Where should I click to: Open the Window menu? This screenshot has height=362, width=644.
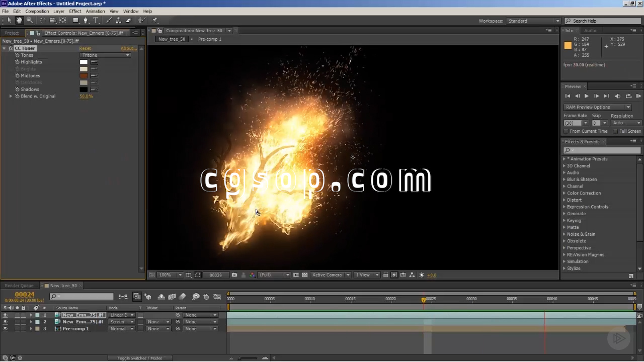(131, 11)
